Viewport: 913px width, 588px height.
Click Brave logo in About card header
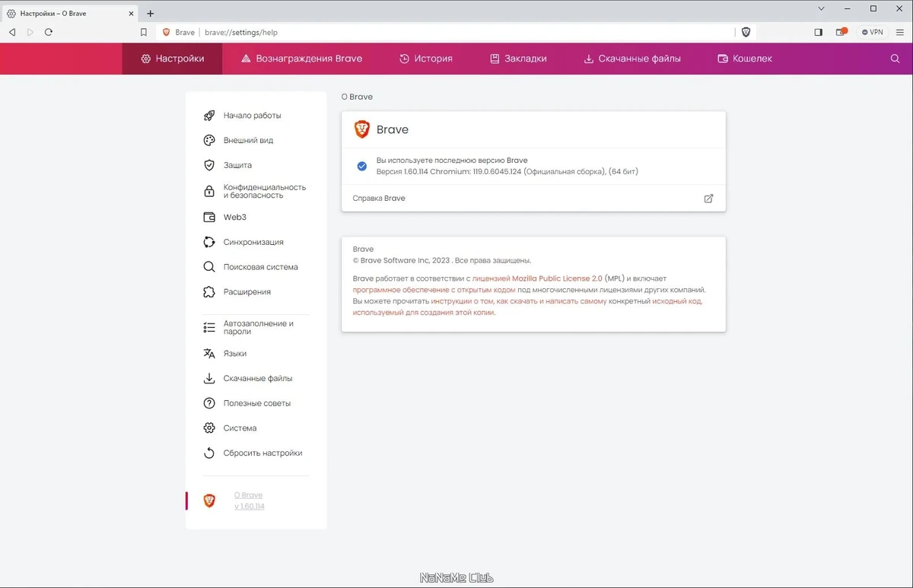(x=362, y=129)
